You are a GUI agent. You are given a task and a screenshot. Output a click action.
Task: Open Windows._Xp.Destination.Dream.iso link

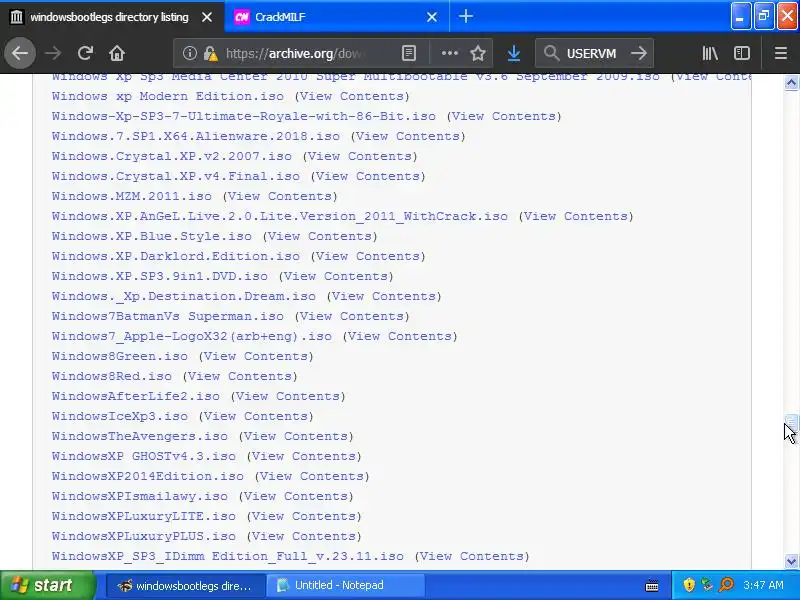coord(184,296)
